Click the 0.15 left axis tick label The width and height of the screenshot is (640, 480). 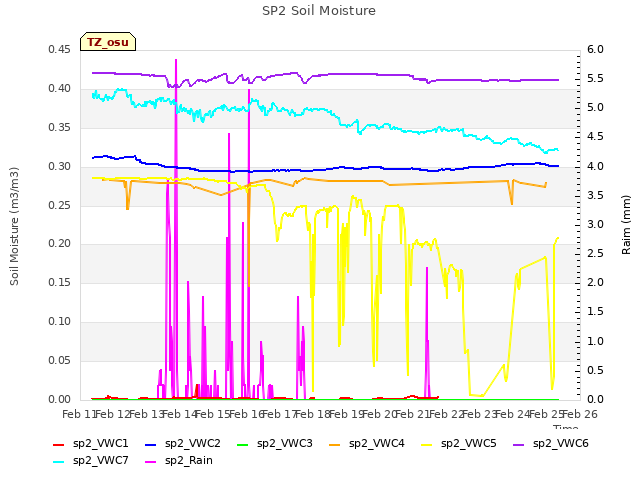point(59,282)
